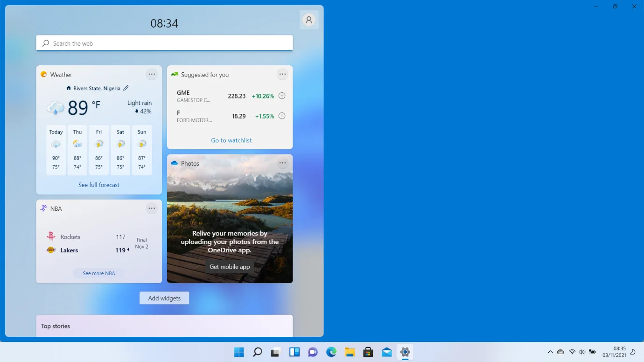Click the Ford price 18.29
The width and height of the screenshot is (644, 362).
239,116
